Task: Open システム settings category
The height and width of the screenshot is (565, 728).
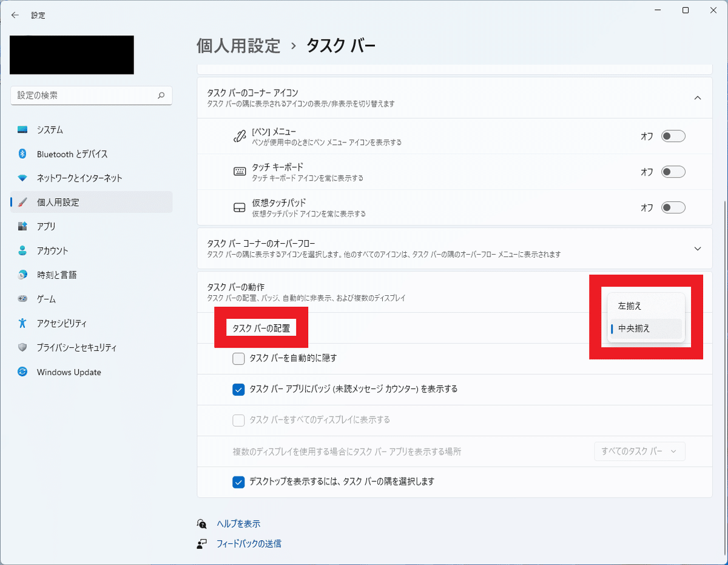Action: [92, 130]
